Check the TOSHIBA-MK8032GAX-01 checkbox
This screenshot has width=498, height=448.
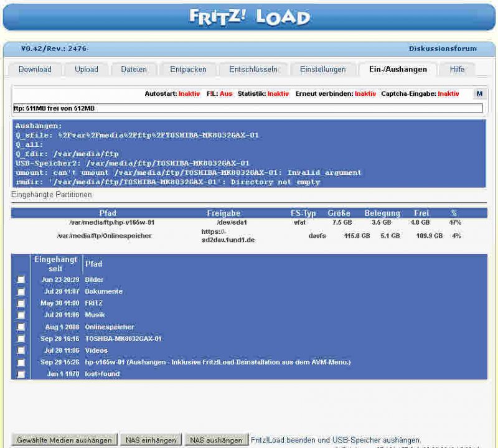coord(21,338)
